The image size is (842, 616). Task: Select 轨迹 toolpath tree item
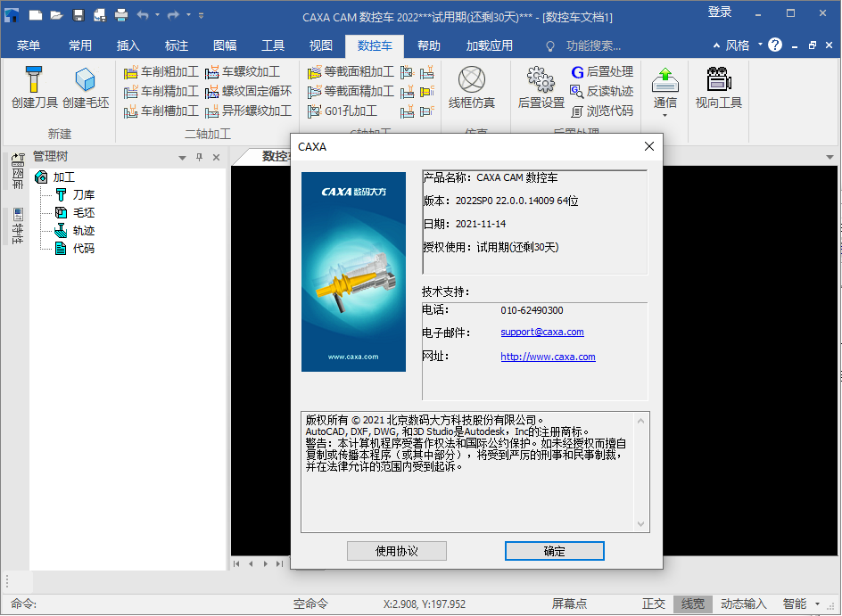tap(76, 231)
